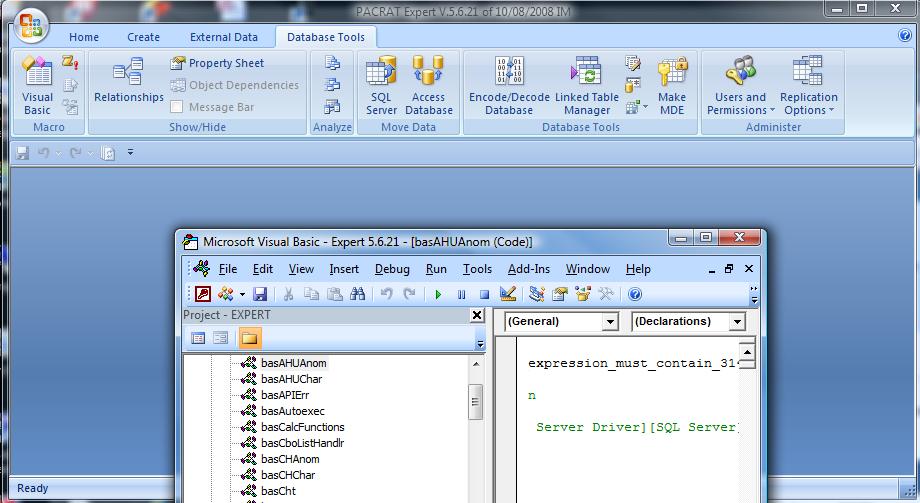920x503 pixels.
Task: Click the Access Database split icon
Action: [428, 85]
